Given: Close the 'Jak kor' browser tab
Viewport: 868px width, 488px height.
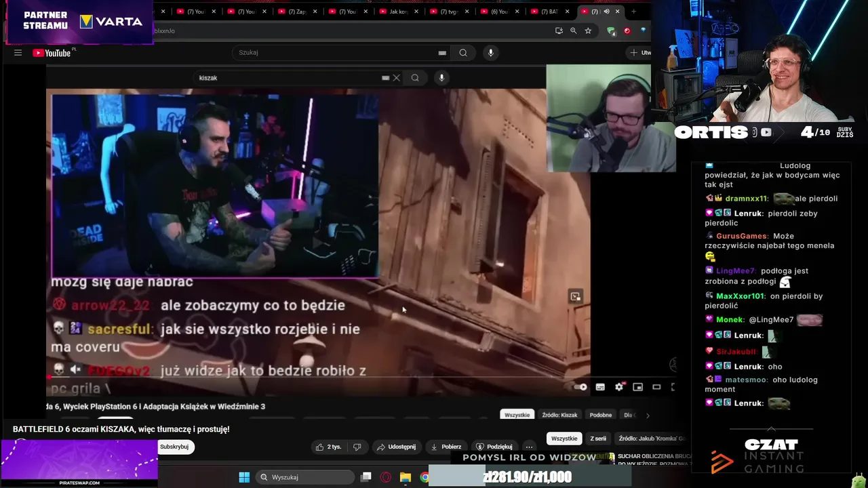Looking at the screenshot, I should tap(416, 12).
